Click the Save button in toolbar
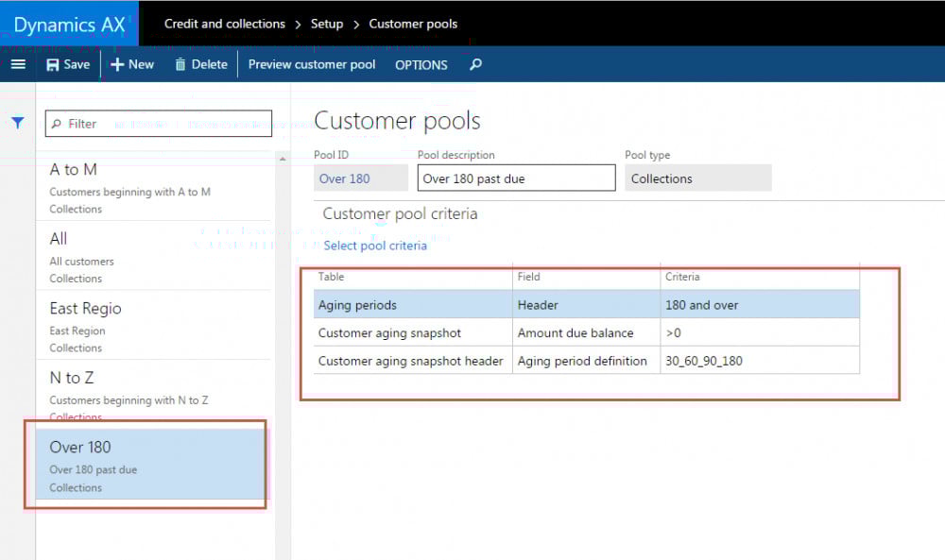 click(x=68, y=64)
